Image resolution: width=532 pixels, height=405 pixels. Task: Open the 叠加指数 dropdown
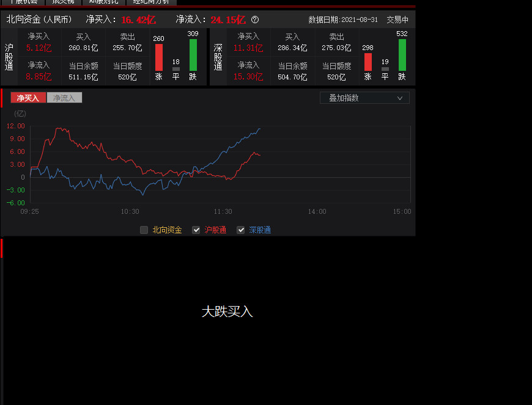click(x=364, y=98)
